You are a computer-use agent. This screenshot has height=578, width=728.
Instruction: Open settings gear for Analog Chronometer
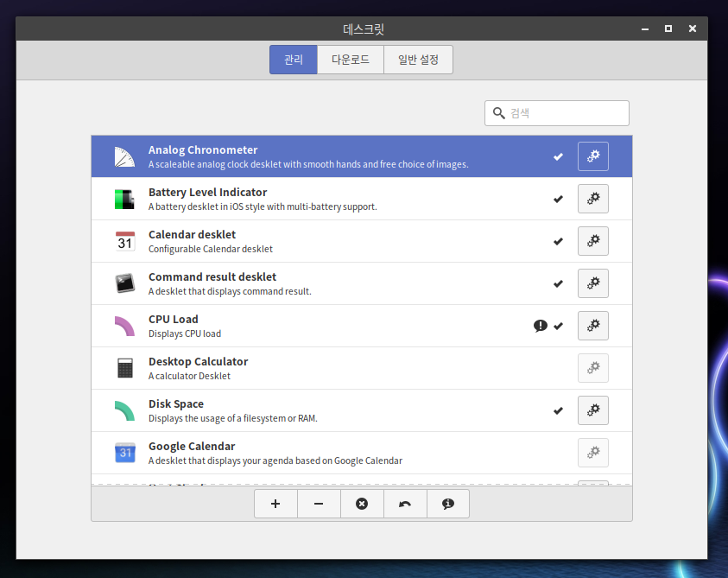[593, 156]
